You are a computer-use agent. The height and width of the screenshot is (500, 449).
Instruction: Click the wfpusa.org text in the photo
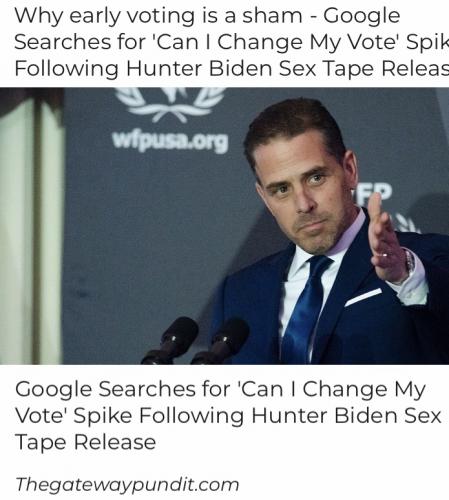tap(170, 141)
